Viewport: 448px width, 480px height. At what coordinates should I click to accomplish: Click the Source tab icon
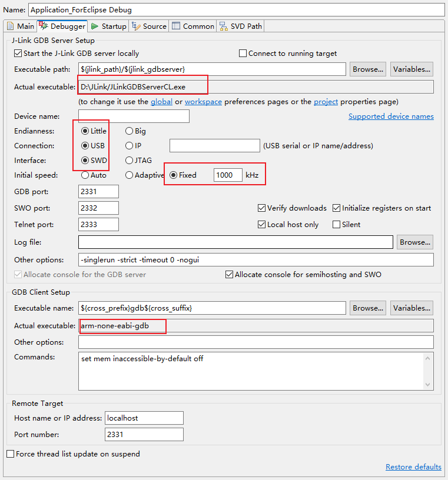[x=136, y=26]
